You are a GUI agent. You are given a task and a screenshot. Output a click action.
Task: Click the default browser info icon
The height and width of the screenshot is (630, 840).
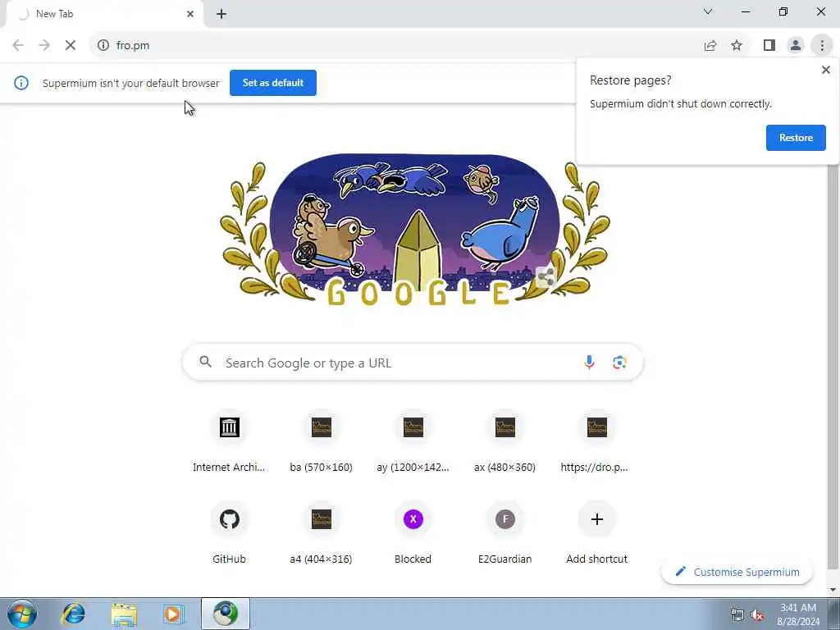[21, 83]
